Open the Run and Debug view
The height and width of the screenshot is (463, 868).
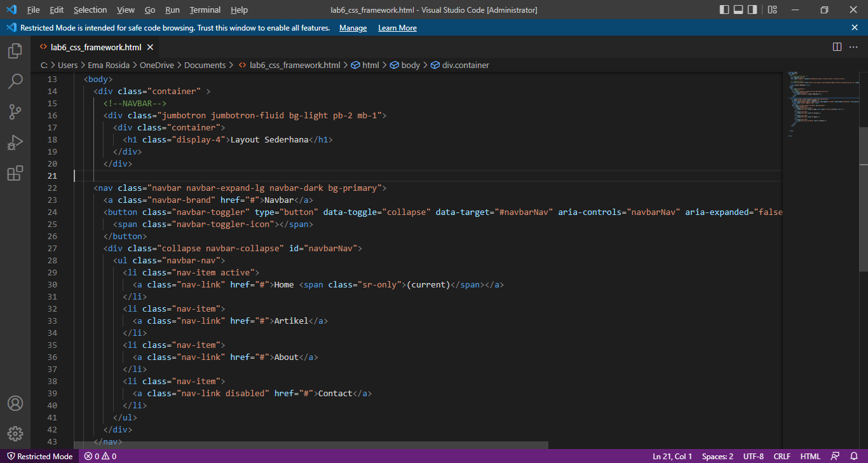tap(15, 142)
